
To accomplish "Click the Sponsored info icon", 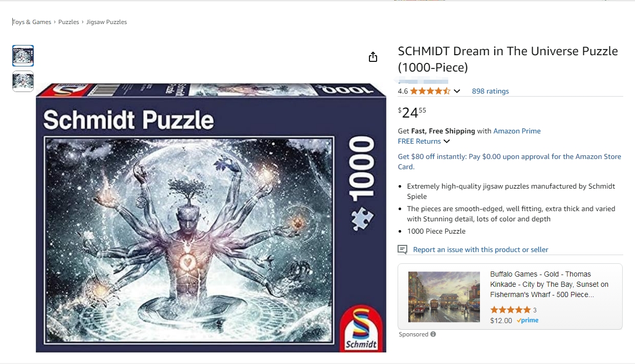I will pyautogui.click(x=433, y=334).
